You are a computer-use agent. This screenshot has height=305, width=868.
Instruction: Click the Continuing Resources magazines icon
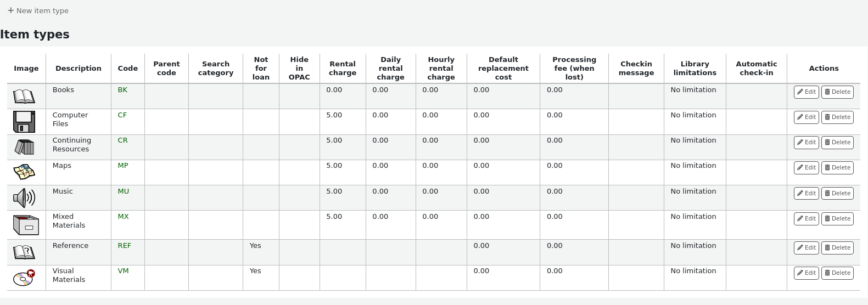24,147
